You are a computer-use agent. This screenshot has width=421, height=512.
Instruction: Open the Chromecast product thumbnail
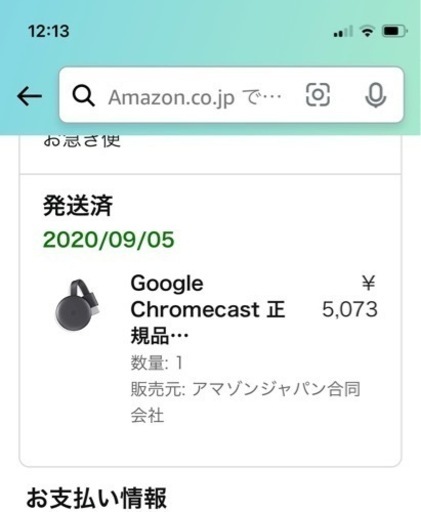[x=78, y=305]
